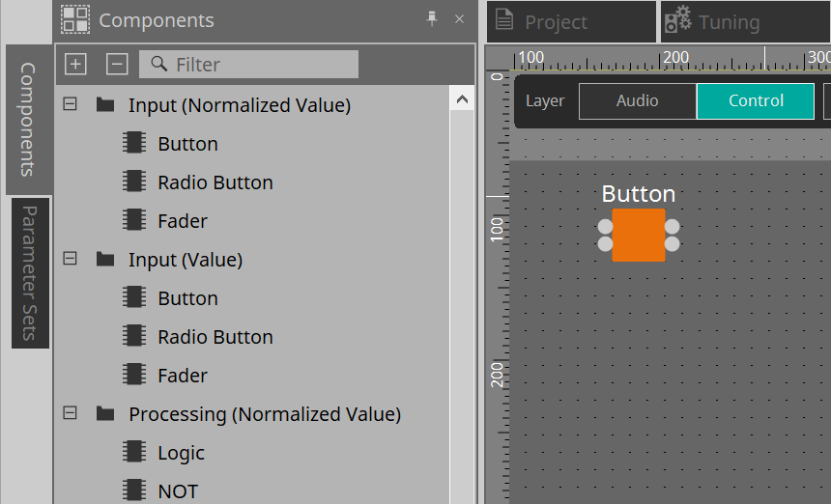The image size is (831, 504).
Task: Click the Input (Value) folder icon
Action: pyautogui.click(x=105, y=259)
